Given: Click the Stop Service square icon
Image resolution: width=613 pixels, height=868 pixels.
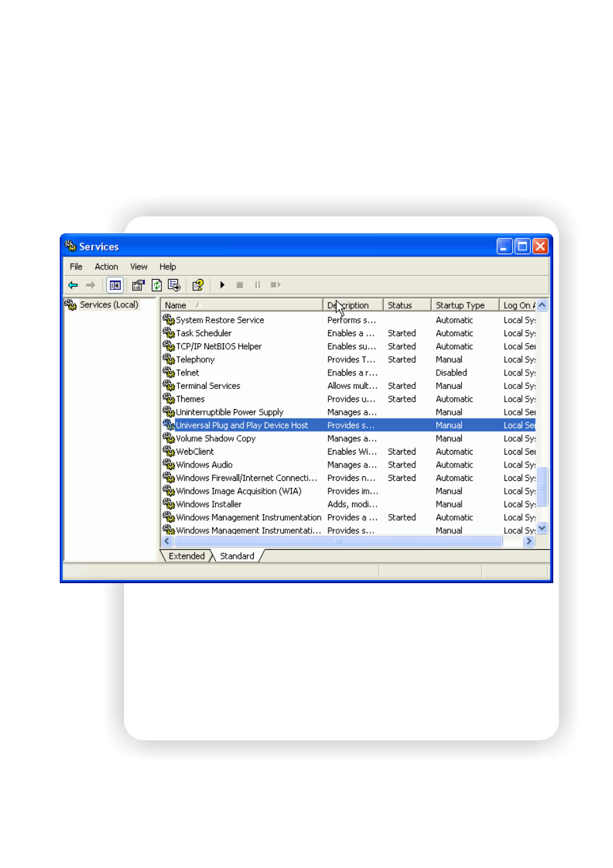Looking at the screenshot, I should (x=240, y=285).
